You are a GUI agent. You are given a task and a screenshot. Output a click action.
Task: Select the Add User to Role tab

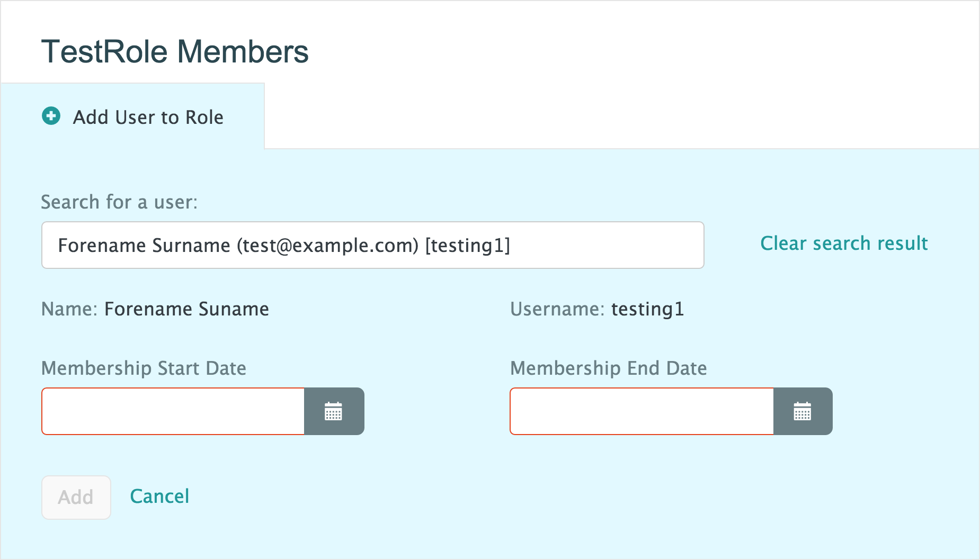(148, 117)
